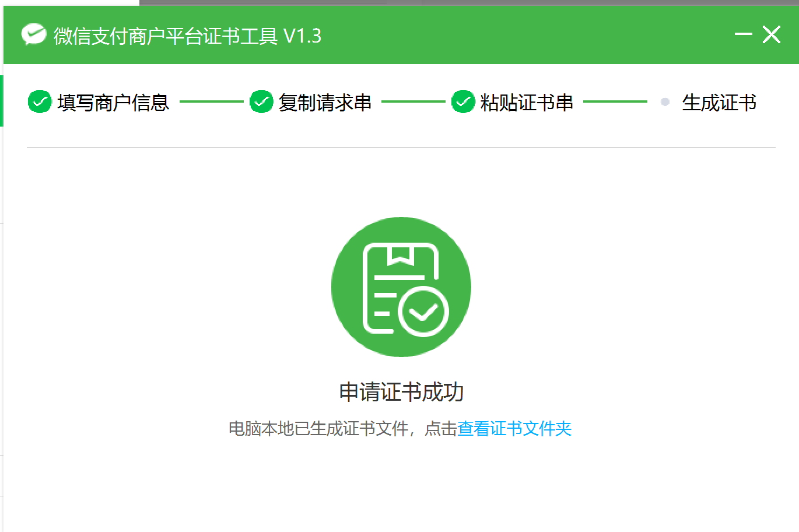Click the 微信支付商户平台证书工具 V1.3 title
Viewport: 799px width, 532px height.
(x=187, y=36)
